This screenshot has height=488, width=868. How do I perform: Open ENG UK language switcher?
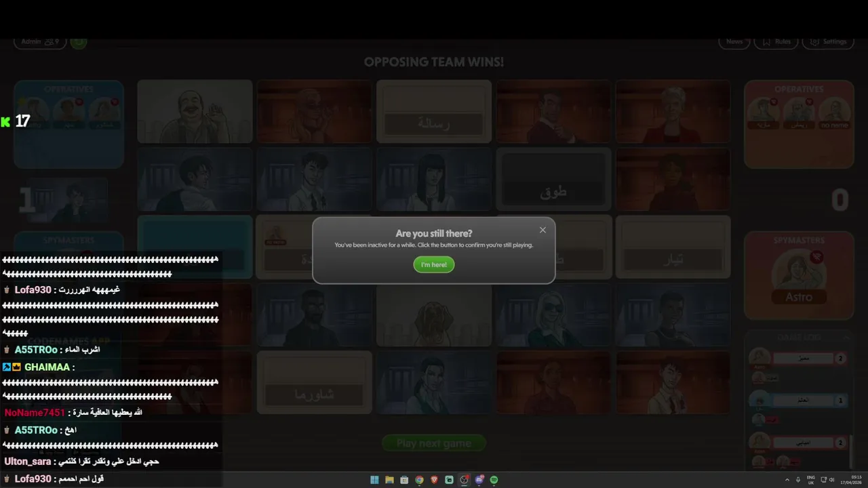pyautogui.click(x=811, y=480)
